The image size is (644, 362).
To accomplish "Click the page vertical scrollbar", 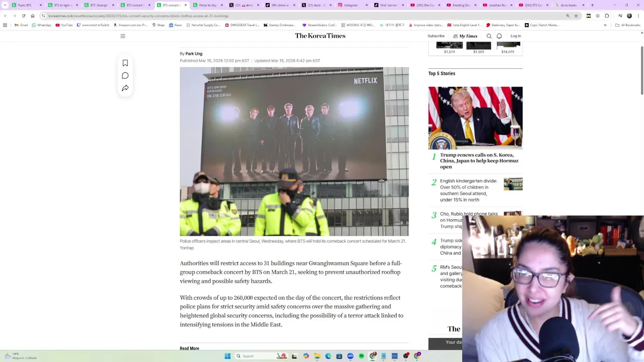I will (x=642, y=70).
